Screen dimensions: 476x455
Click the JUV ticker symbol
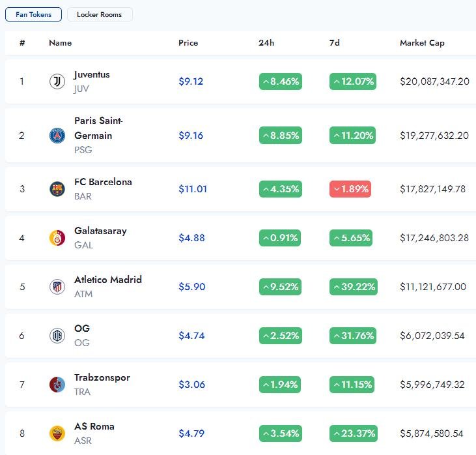point(81,89)
